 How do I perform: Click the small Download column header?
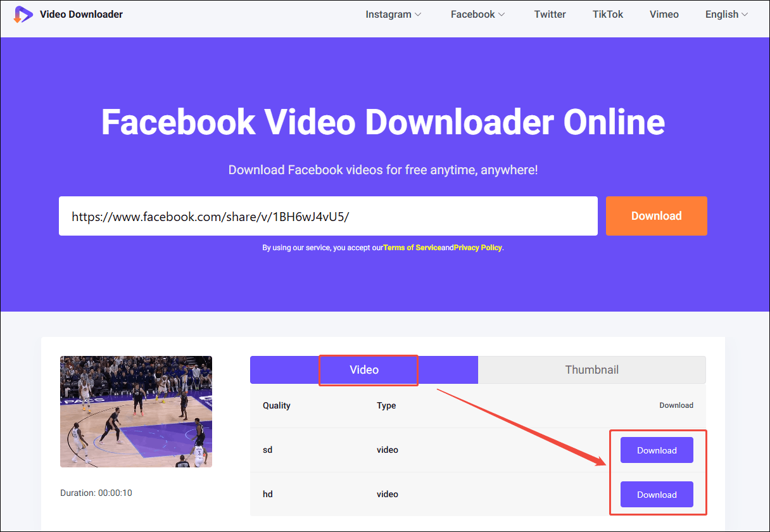tap(676, 405)
